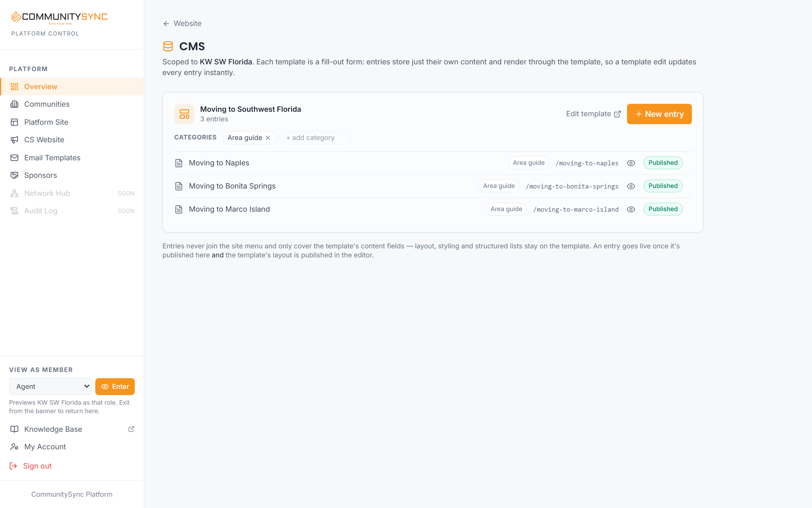Click the add category input field

pos(315,138)
